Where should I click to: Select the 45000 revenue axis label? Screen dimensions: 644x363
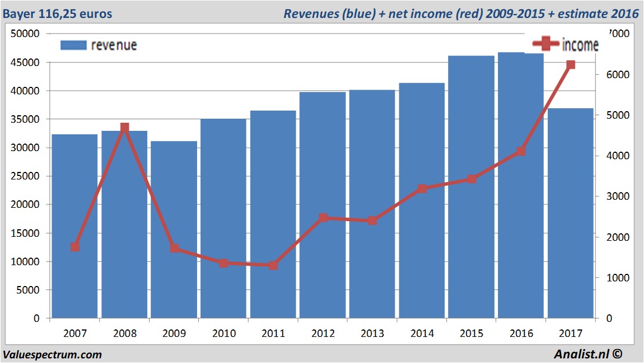click(x=25, y=63)
